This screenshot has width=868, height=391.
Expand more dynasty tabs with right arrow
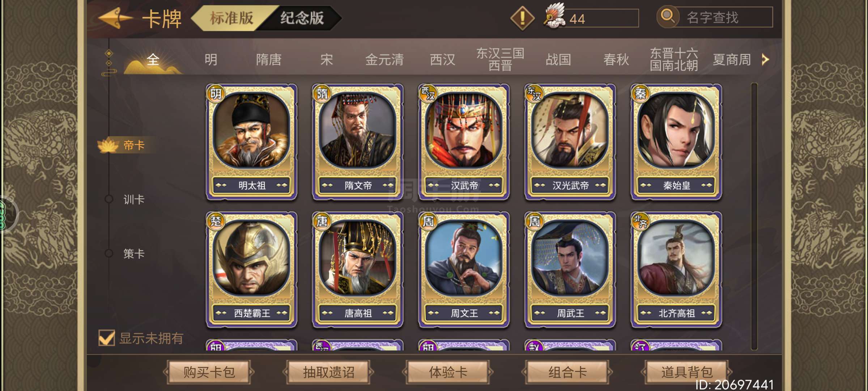pos(765,59)
